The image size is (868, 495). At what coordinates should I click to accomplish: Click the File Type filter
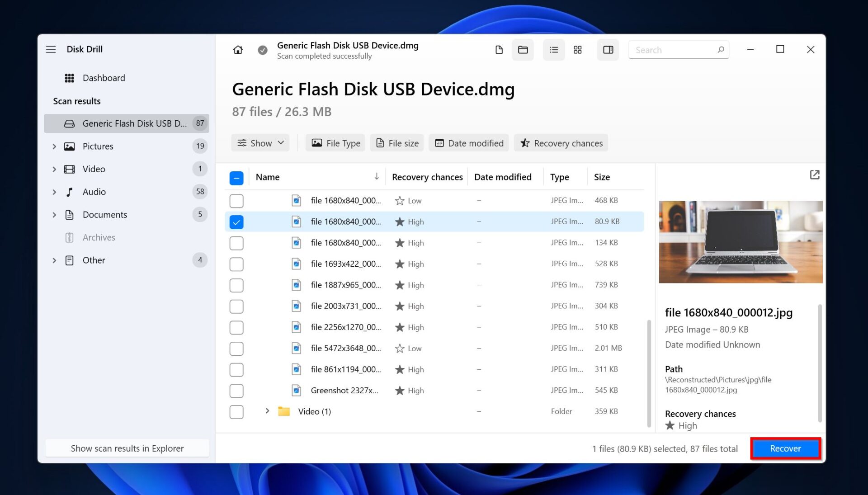coord(335,143)
